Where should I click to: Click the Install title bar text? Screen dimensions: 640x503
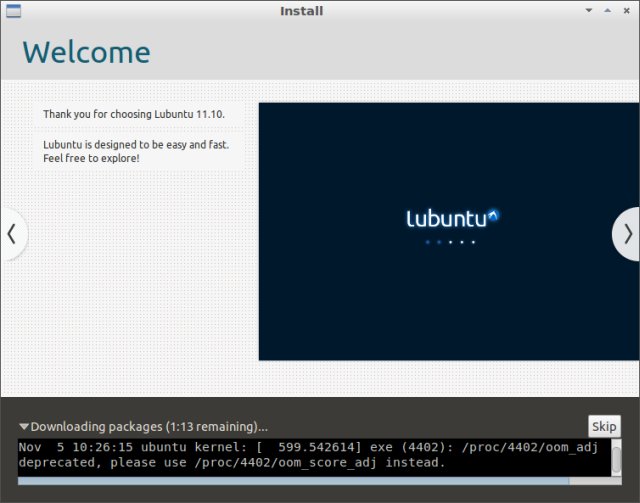coord(302,11)
